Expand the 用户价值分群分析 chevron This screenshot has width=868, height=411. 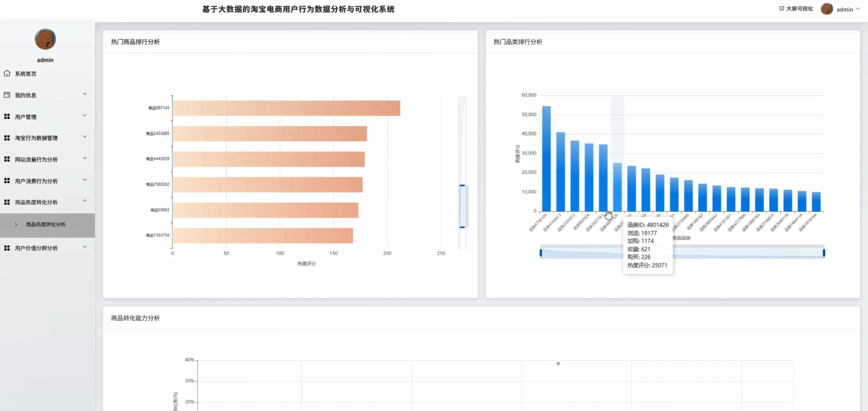point(85,247)
